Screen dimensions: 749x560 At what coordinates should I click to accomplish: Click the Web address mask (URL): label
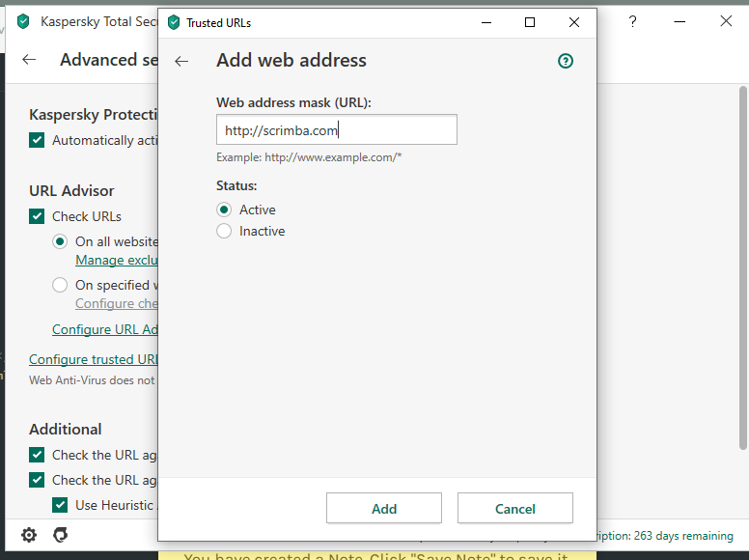[293, 102]
